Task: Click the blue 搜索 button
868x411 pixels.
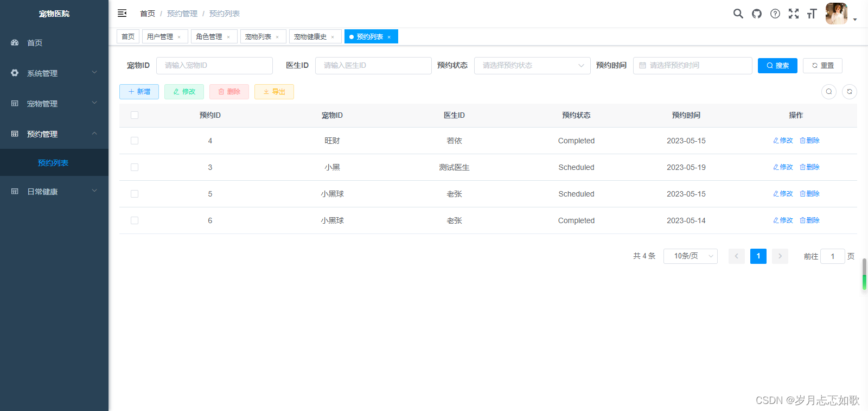Action: click(777, 66)
